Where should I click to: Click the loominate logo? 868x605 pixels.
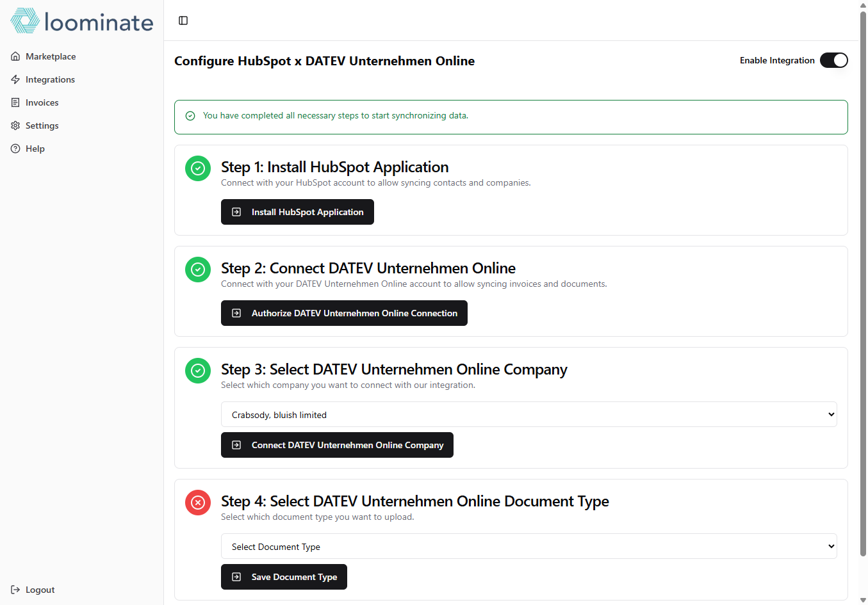point(82,21)
